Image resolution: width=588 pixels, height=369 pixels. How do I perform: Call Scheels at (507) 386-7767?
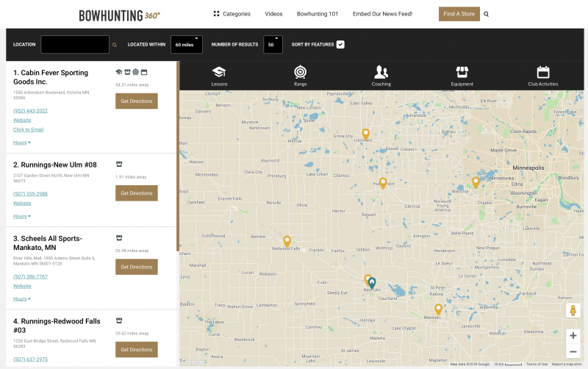(x=30, y=276)
